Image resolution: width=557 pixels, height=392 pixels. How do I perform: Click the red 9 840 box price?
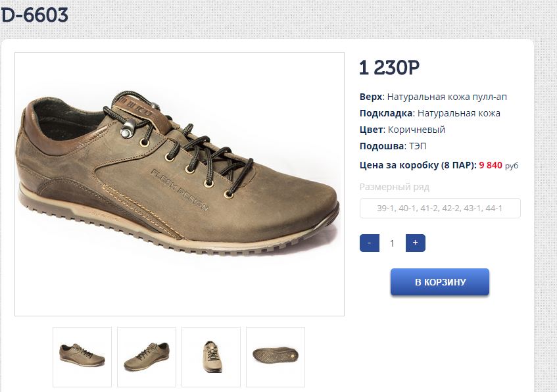[491, 165]
